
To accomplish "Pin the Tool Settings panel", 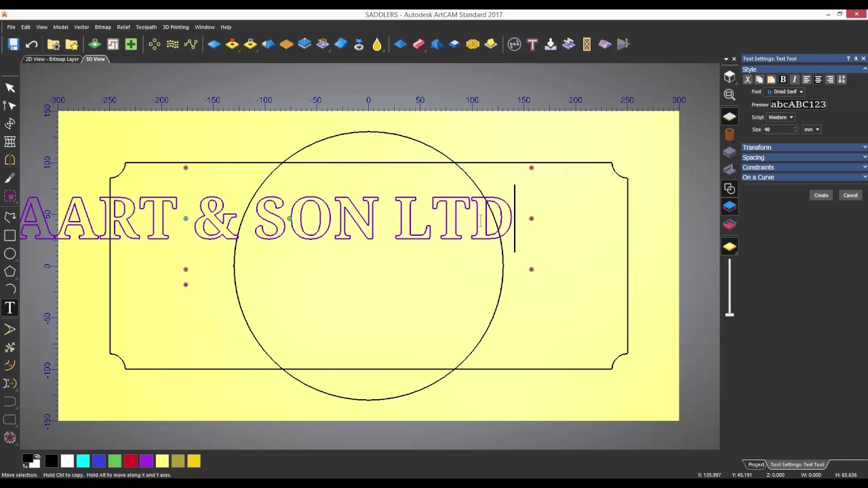I will click(856, 59).
